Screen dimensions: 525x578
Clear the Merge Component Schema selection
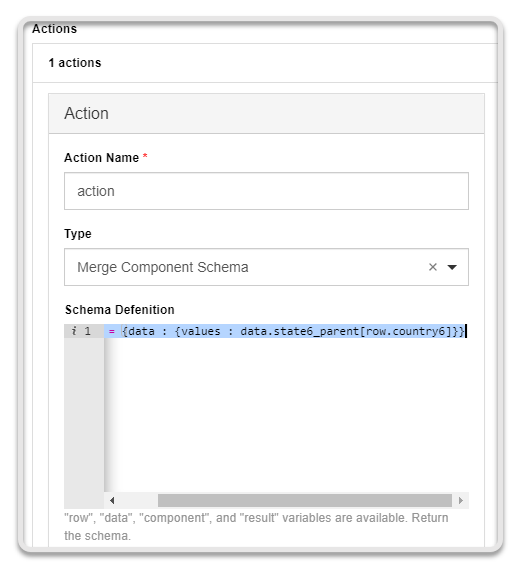tap(433, 267)
